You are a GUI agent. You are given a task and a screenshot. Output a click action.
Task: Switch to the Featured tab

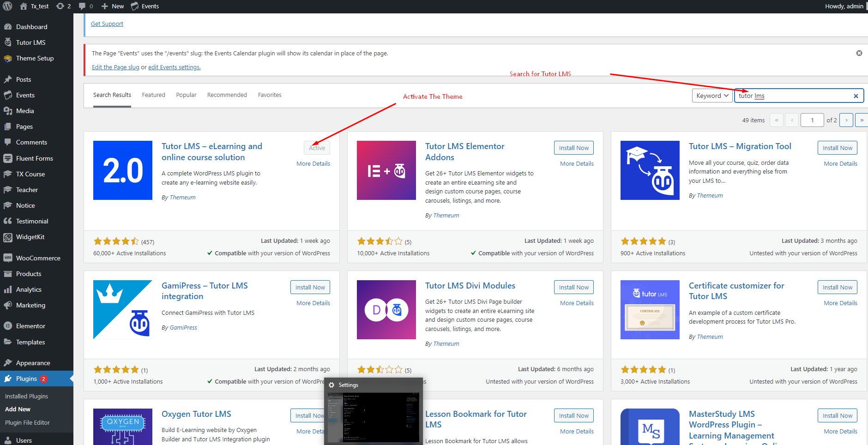click(x=153, y=95)
